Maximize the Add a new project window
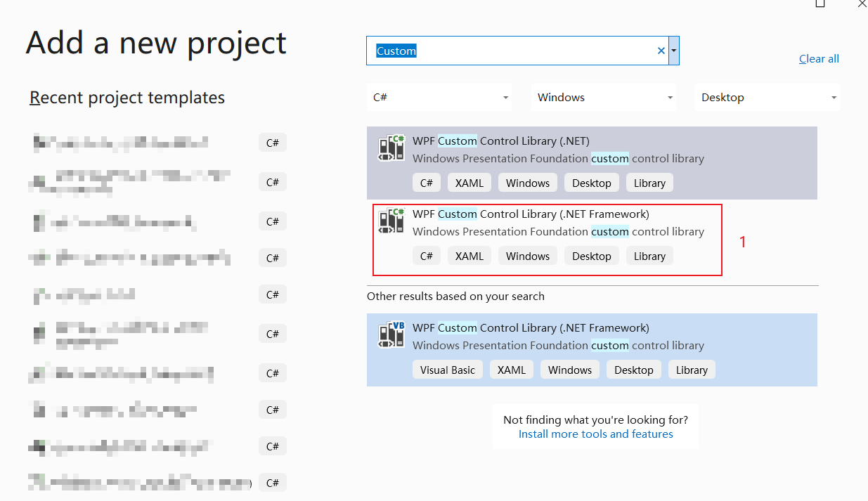This screenshot has height=501, width=868. coord(820,3)
